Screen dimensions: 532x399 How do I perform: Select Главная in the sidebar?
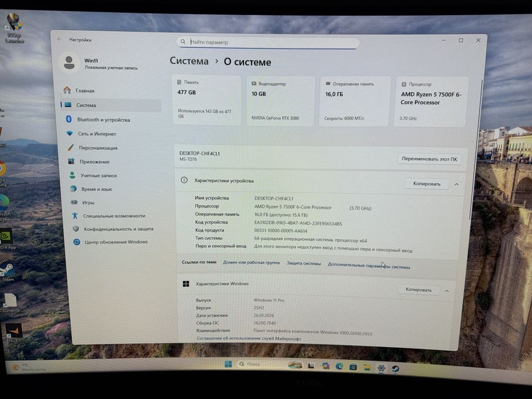[111, 90]
